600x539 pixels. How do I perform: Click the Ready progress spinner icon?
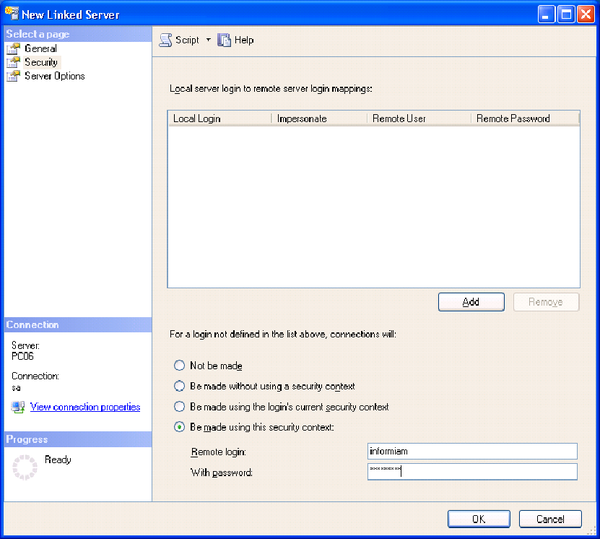pyautogui.click(x=23, y=466)
